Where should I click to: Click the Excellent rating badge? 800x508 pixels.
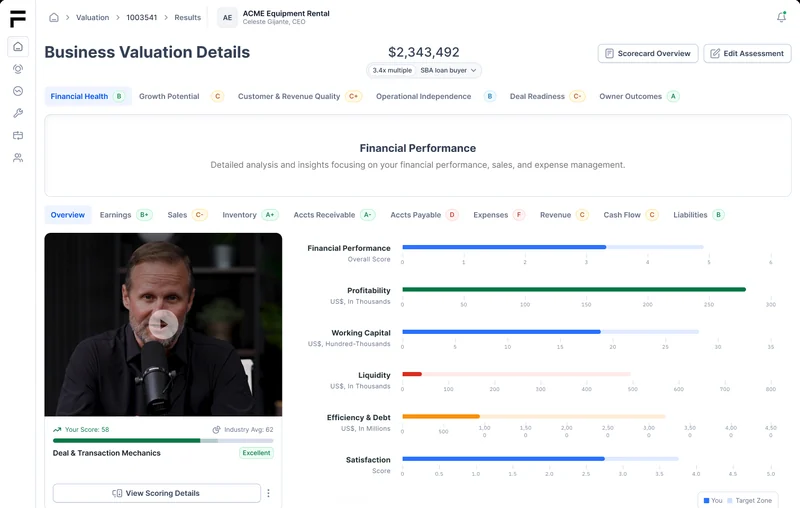click(256, 453)
